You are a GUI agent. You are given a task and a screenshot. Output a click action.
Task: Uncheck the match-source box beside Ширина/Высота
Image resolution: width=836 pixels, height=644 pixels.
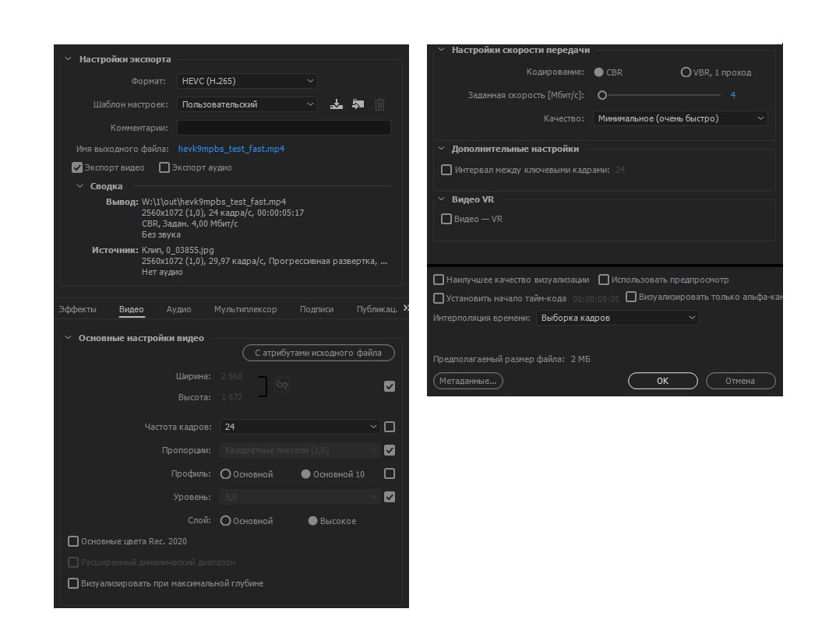click(x=390, y=386)
